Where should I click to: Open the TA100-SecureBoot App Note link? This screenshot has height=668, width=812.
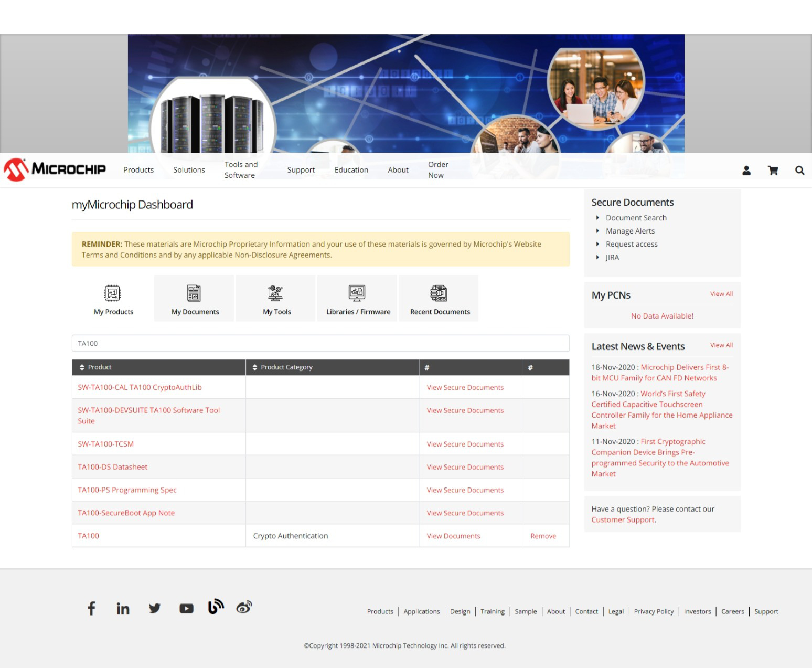pyautogui.click(x=126, y=513)
